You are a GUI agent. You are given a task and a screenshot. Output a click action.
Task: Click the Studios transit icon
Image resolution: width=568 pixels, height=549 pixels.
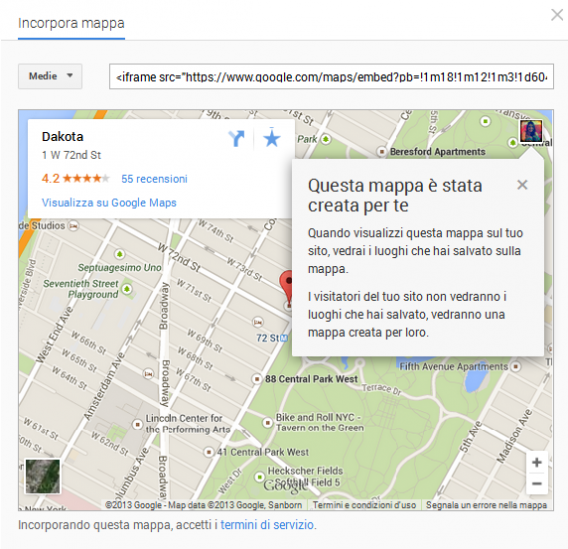click(x=74, y=226)
